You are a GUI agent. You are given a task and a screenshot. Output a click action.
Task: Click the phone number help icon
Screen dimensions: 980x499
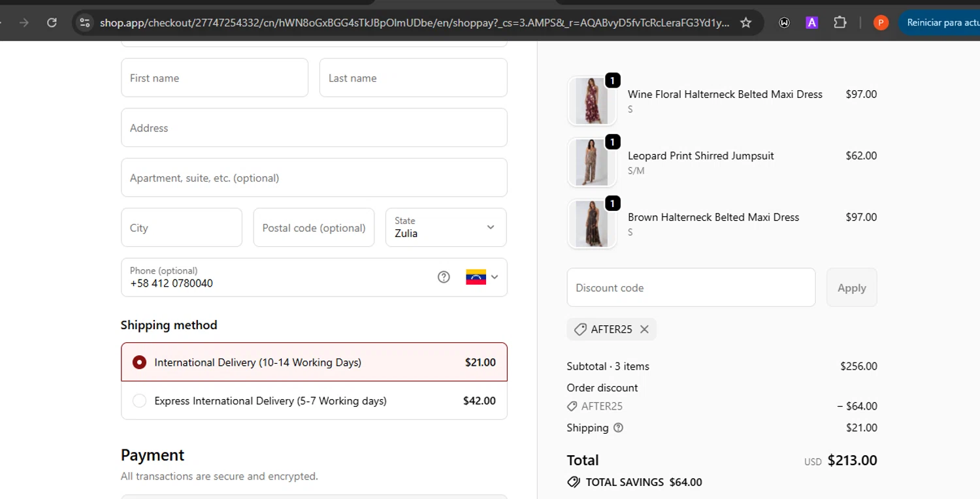click(444, 277)
